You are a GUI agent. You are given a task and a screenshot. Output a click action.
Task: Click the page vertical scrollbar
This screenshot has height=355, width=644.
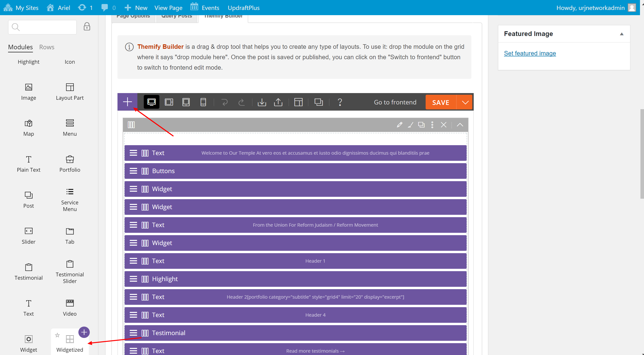[x=642, y=154]
